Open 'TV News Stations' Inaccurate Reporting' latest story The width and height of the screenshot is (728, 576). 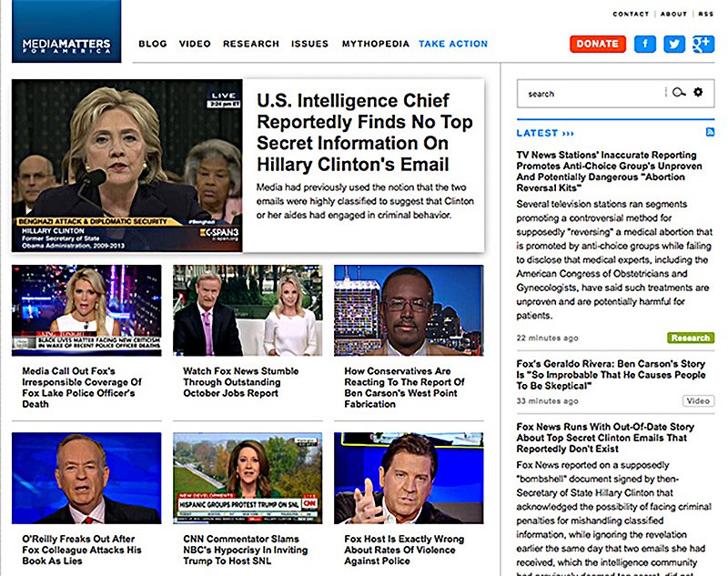coord(609,171)
